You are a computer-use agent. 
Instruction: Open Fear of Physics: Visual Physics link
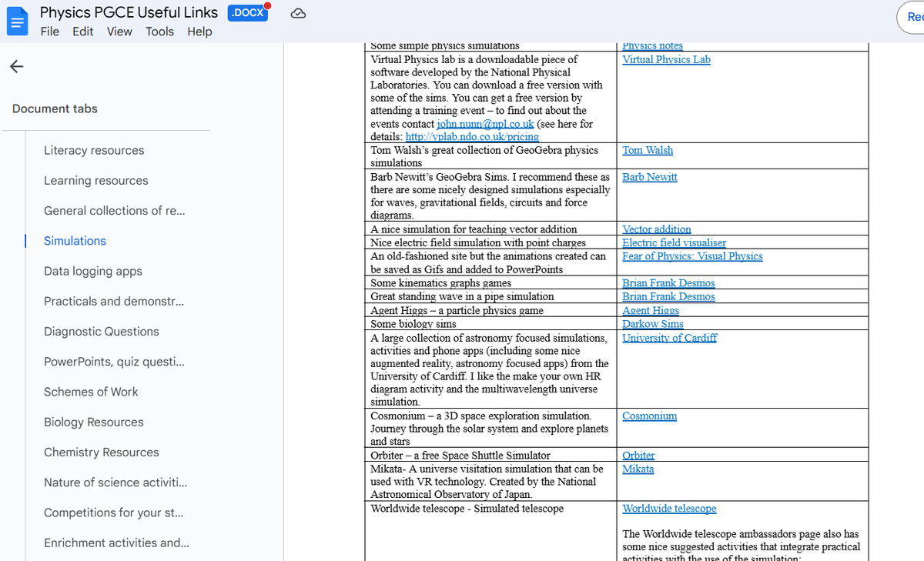coord(692,256)
